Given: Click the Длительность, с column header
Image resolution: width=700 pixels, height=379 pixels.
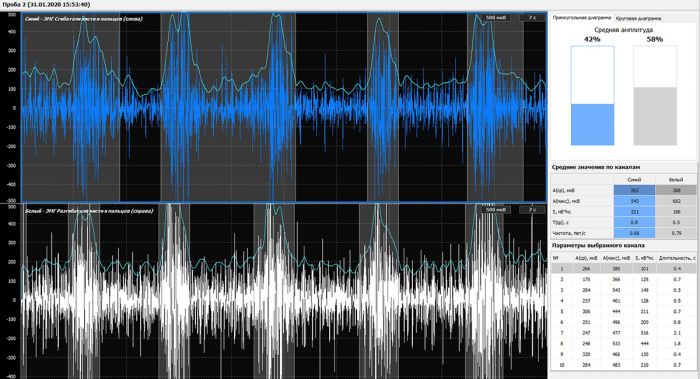Looking at the screenshot, I should click(677, 258).
